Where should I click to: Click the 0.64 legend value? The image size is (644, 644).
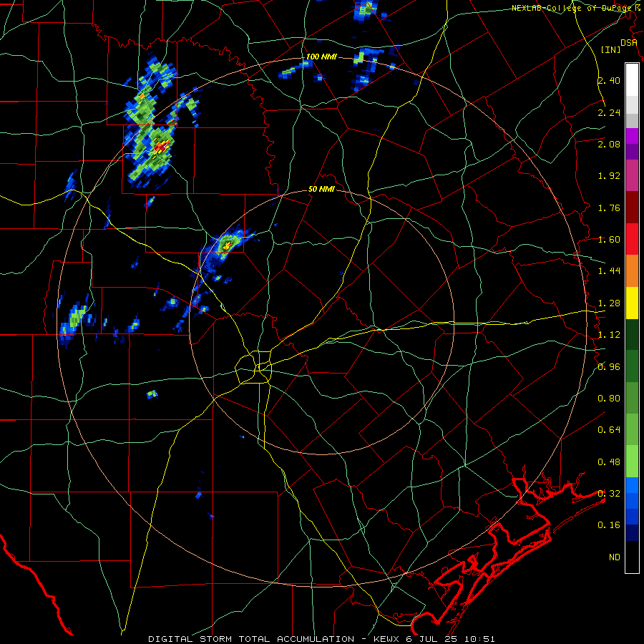[609, 430]
